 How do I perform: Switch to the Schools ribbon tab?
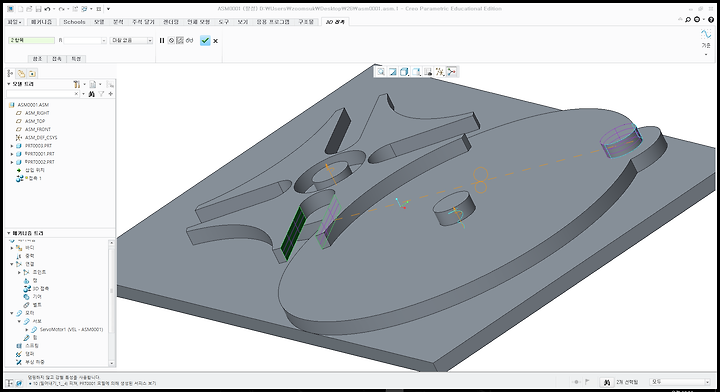tap(74, 22)
